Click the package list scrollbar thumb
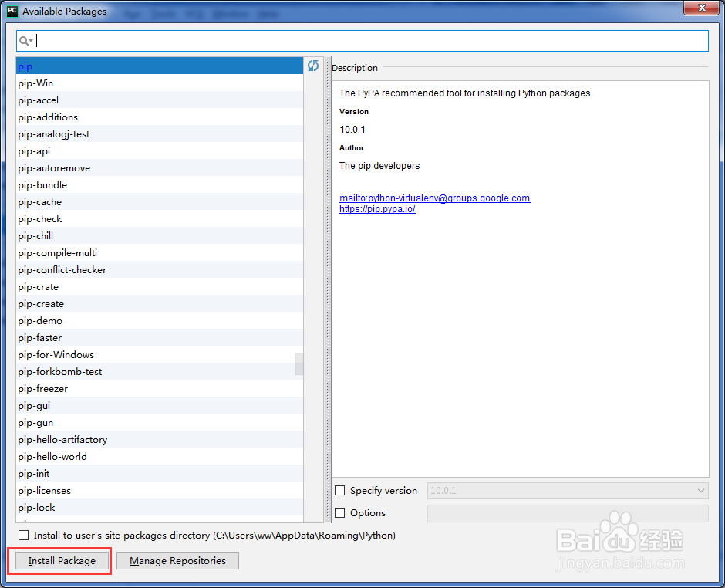725x588 pixels. pos(299,364)
